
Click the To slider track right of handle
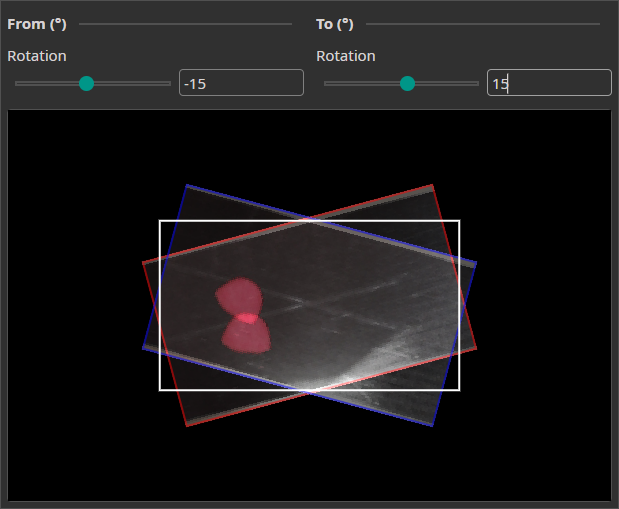(445, 84)
